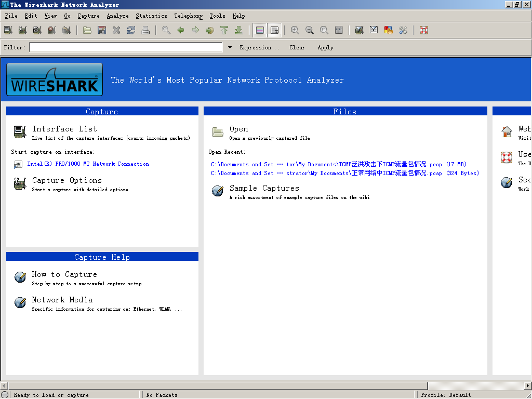The image size is (532, 399).
Task: Click the Apply filter button
Action: pos(326,47)
